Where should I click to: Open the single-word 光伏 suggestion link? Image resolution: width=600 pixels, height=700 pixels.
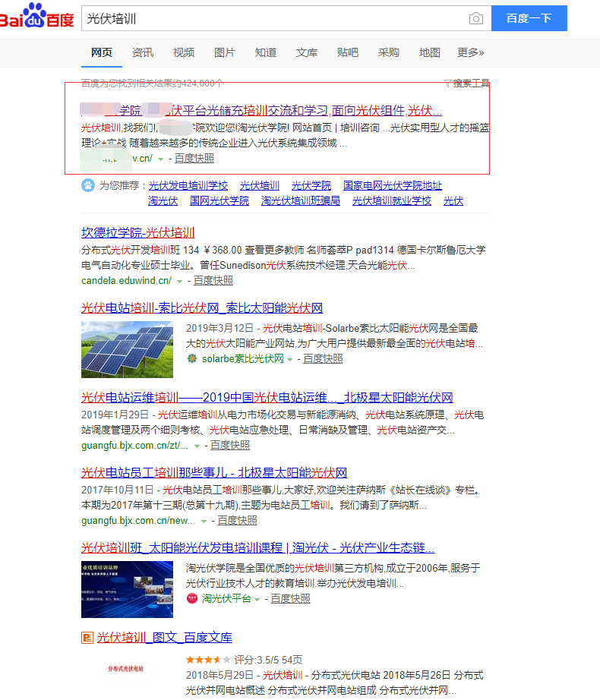(453, 200)
